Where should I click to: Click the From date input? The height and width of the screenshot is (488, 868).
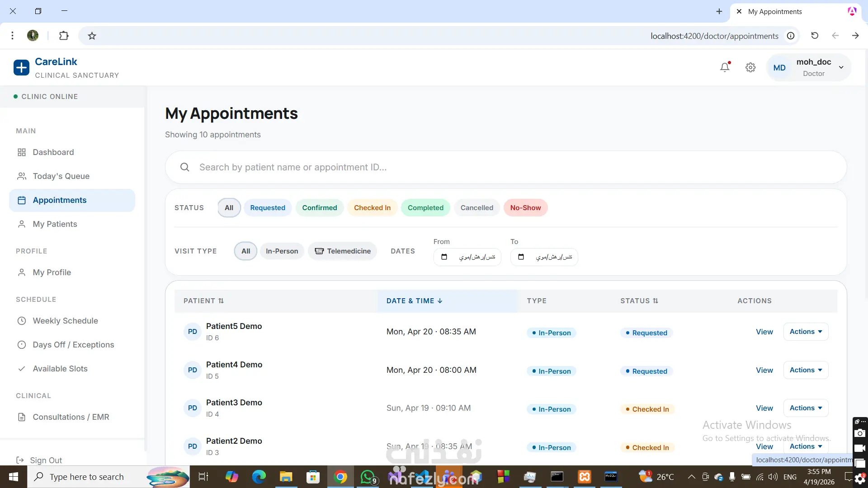pos(467,257)
